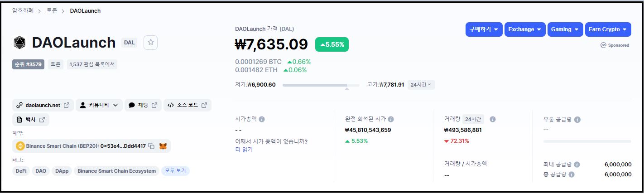Click info icon beside 완전 희석된 시가
This screenshot has height=194, width=644.
[x=391, y=119]
